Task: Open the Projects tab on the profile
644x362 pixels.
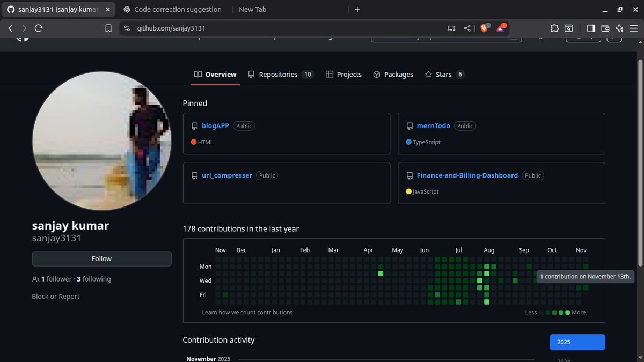Action: tap(349, 74)
